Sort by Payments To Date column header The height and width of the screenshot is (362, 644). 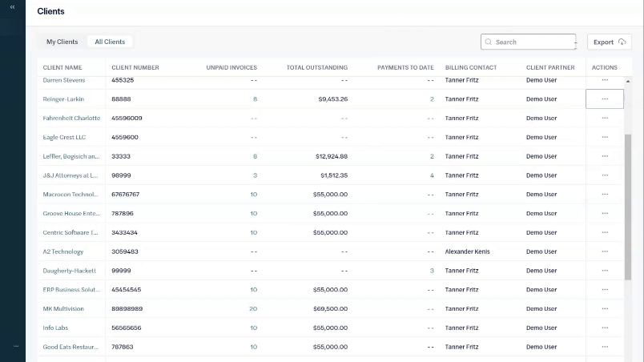[405, 68]
